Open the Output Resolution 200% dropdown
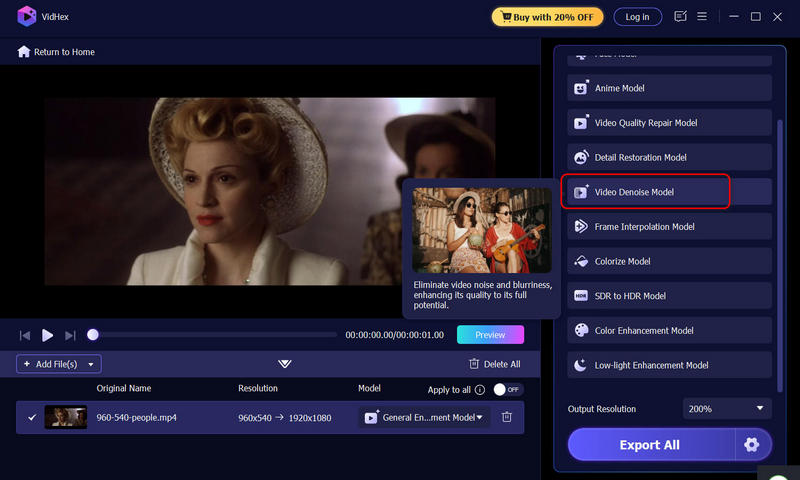 tap(727, 409)
